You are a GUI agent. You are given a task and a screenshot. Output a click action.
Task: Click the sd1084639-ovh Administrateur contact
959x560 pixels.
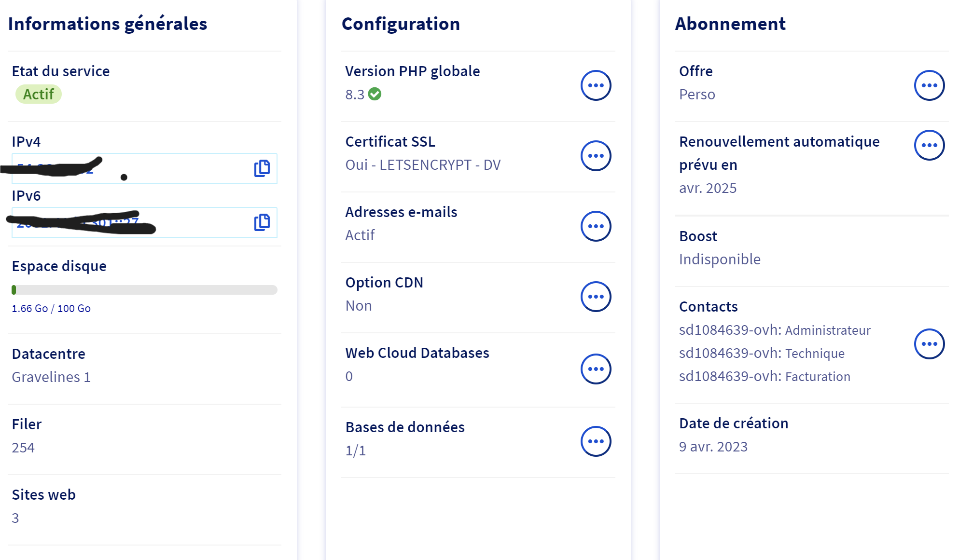(x=774, y=330)
